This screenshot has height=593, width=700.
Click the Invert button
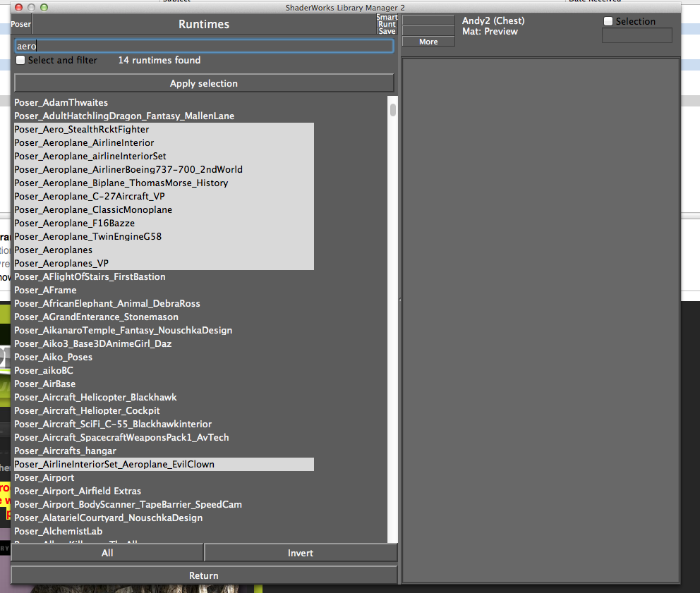pyautogui.click(x=301, y=553)
